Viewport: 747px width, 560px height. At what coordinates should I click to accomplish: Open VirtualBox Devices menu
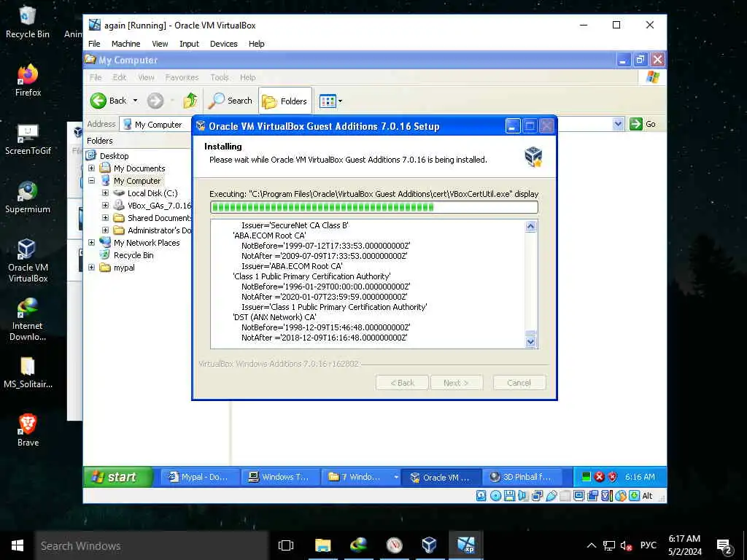click(223, 44)
